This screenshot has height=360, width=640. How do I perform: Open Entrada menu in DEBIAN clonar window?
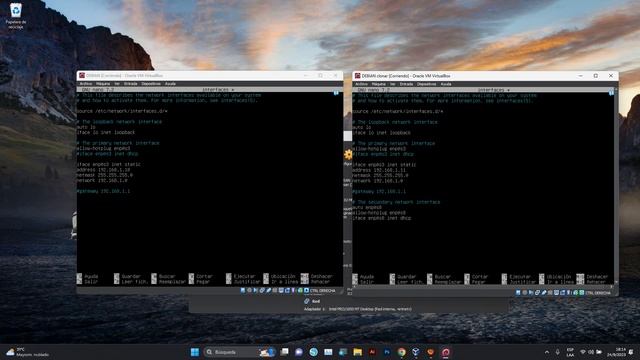pos(406,84)
